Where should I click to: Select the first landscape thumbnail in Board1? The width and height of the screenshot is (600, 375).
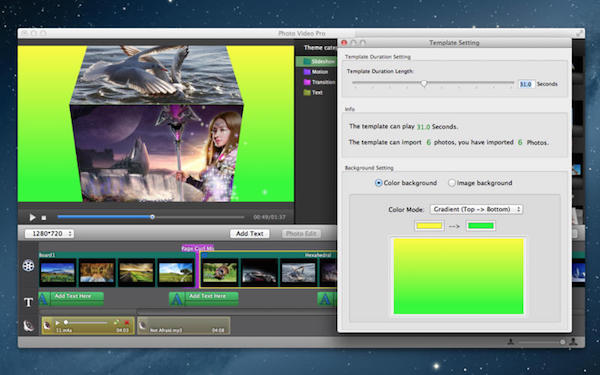coord(58,272)
